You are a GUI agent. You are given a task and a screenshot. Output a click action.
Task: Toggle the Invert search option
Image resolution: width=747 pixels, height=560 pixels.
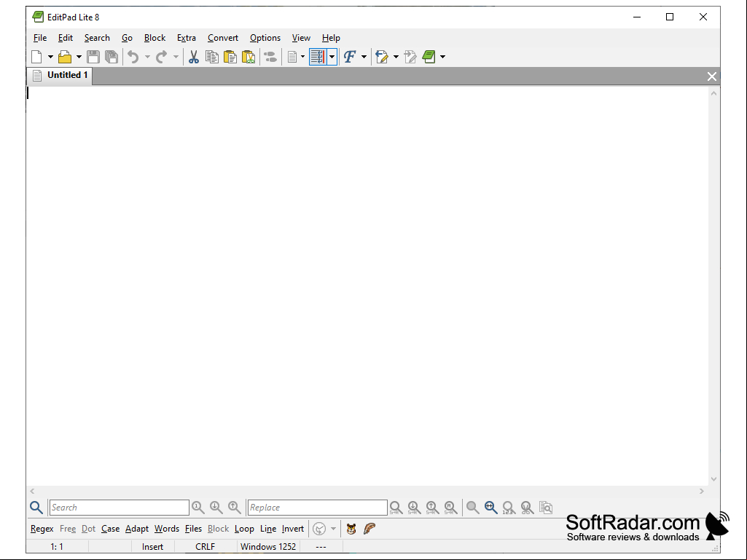click(x=292, y=529)
